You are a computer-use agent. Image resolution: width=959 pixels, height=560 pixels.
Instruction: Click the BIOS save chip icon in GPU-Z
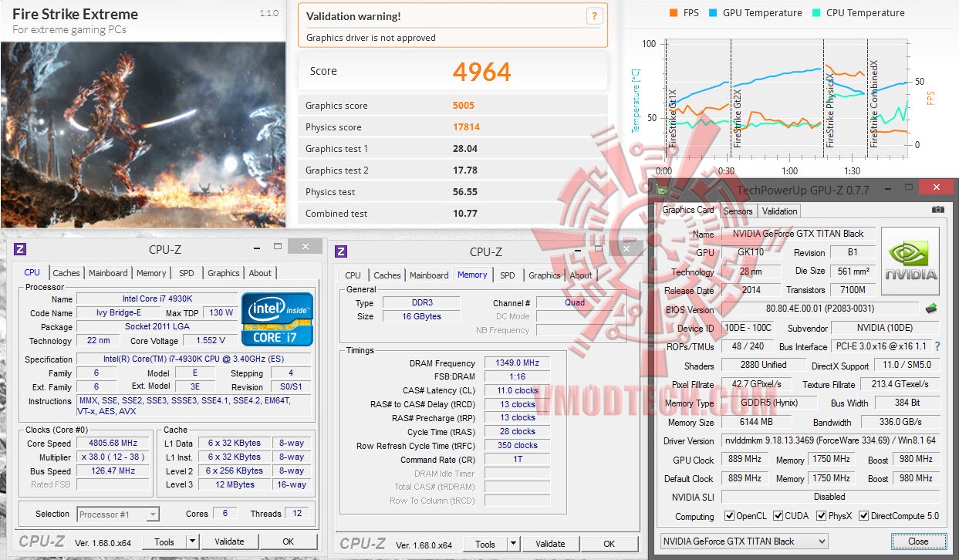coord(932,309)
